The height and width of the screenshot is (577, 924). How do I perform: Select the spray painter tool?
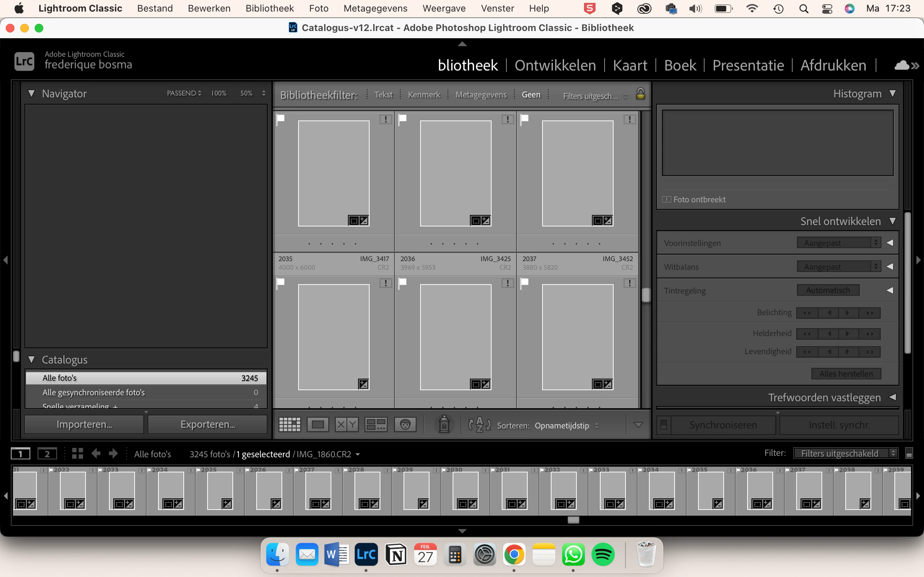tap(444, 424)
